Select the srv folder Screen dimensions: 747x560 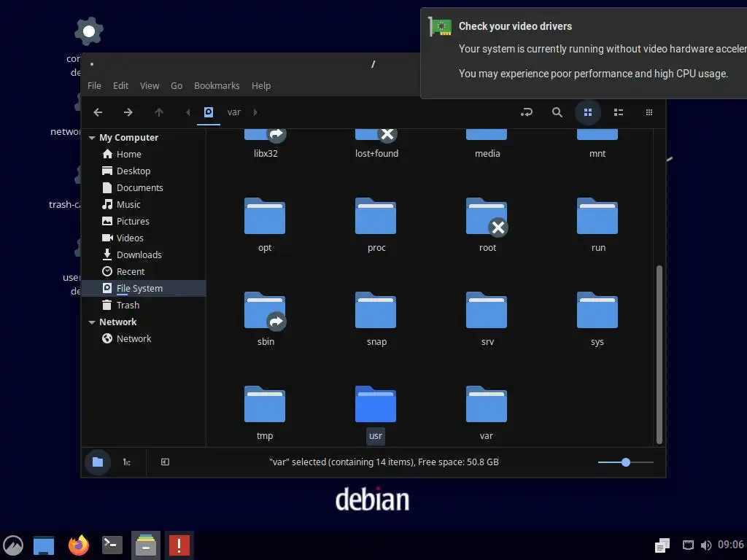(487, 311)
